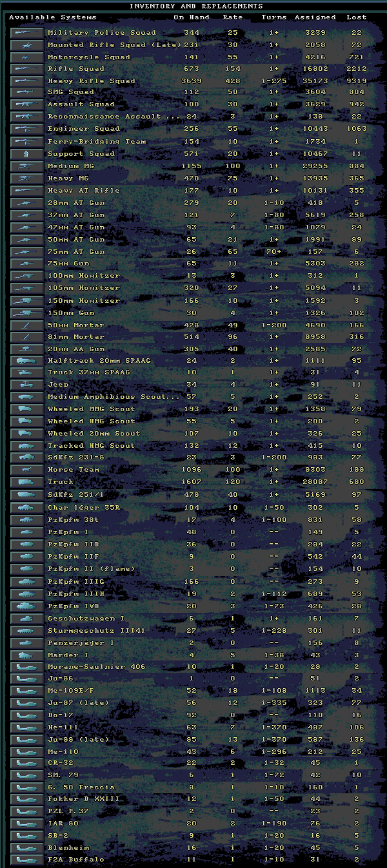
Task: Click the Inventory and Replacements title
Action: click(x=196, y=6)
